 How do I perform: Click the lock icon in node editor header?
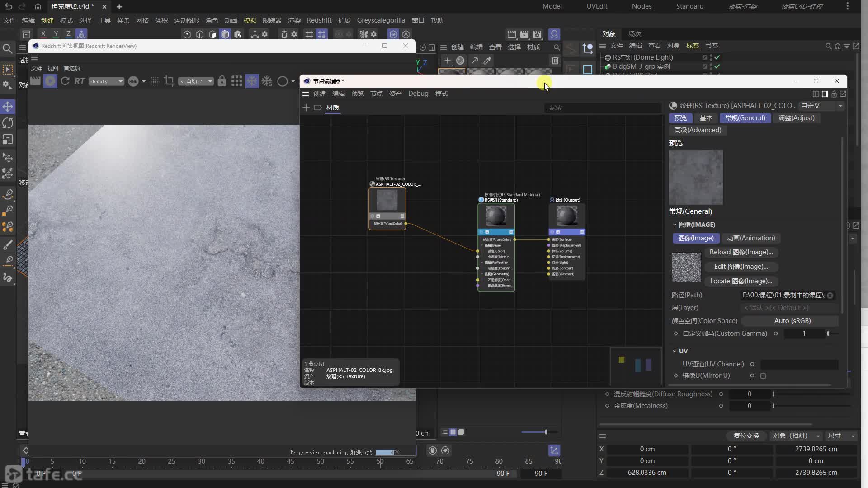(834, 94)
